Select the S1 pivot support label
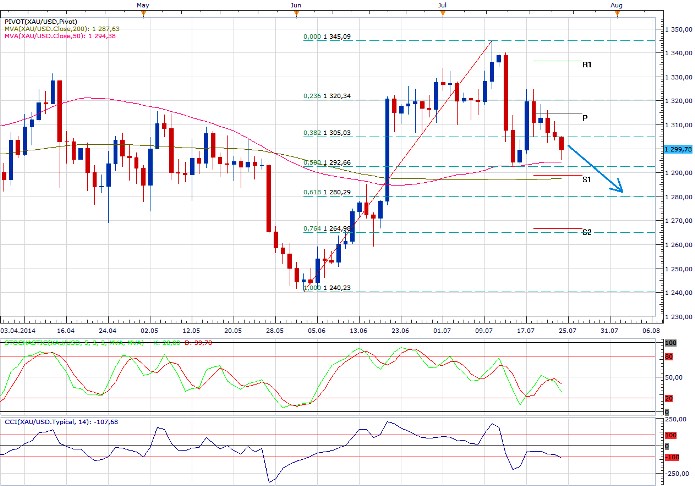Screen dimensions: 695x486 (587, 178)
